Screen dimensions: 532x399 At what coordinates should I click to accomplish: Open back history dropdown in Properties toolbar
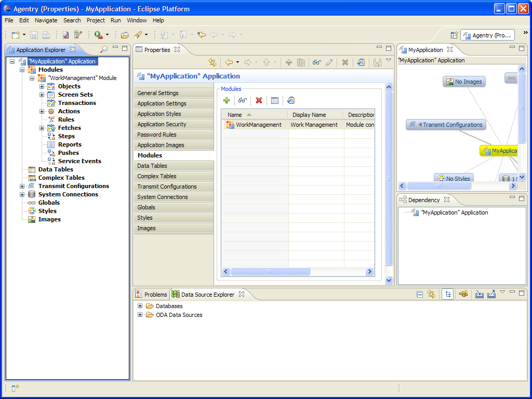[237, 62]
